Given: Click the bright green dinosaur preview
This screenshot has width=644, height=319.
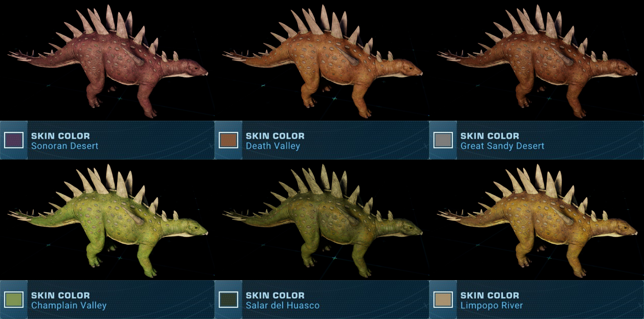Looking at the screenshot, I should 107,221.
